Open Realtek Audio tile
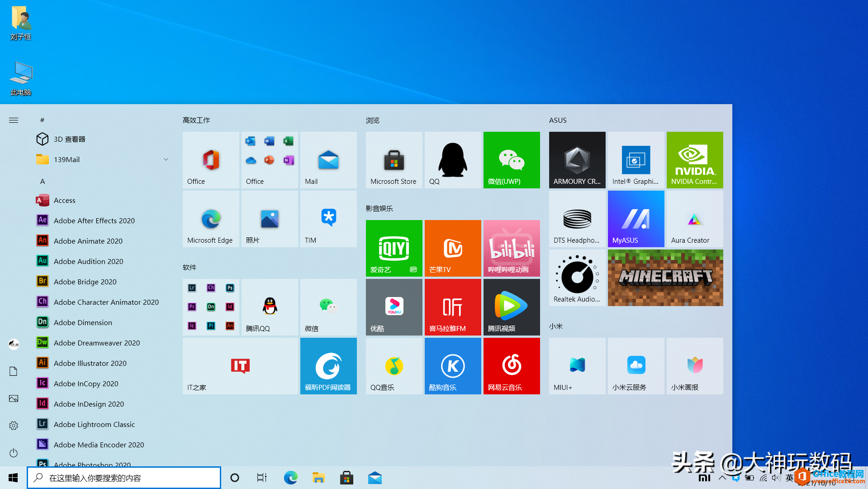This screenshot has height=489, width=868. [577, 278]
